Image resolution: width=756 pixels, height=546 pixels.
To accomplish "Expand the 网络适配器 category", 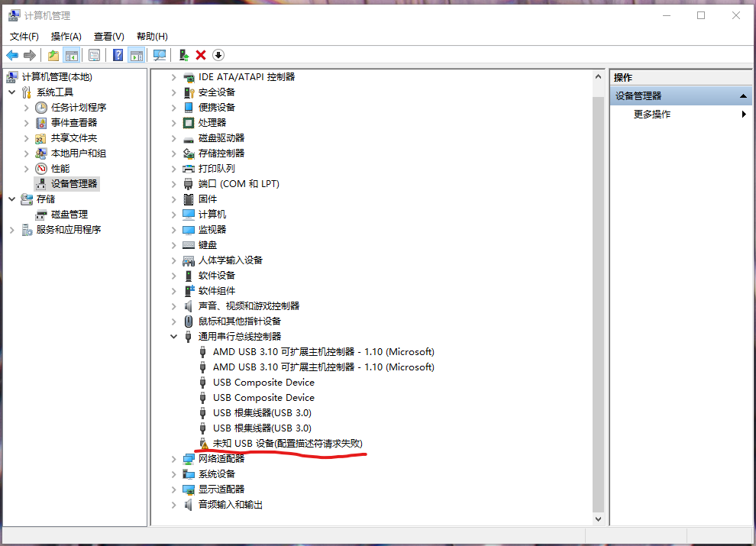I will (173, 459).
